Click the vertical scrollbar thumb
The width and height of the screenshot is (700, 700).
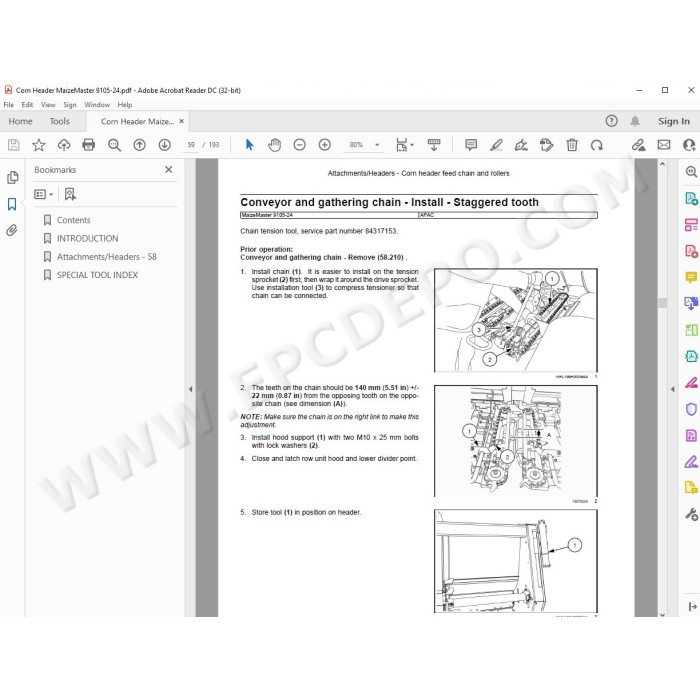[x=662, y=303]
